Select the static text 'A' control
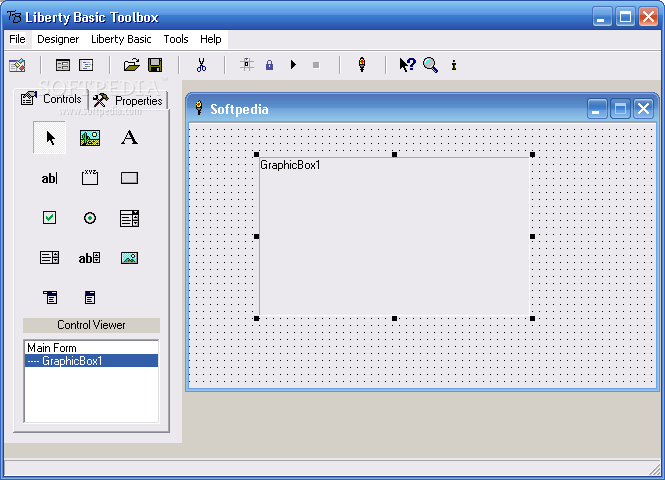665x480 pixels. pyautogui.click(x=129, y=137)
